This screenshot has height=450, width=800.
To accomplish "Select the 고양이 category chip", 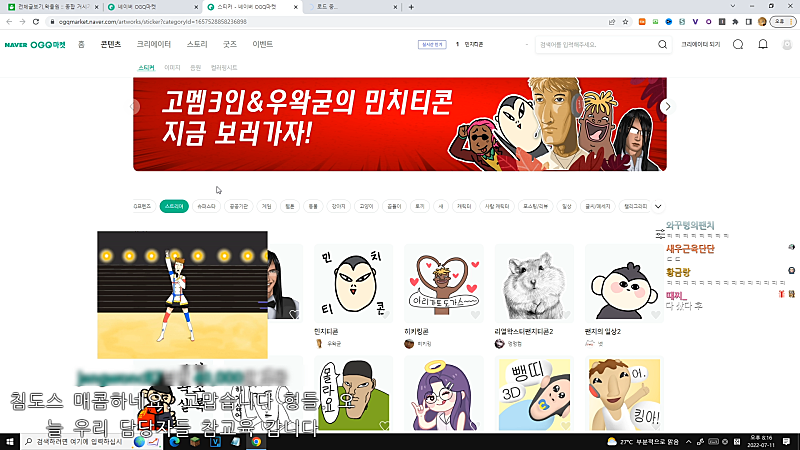I will pos(366,206).
